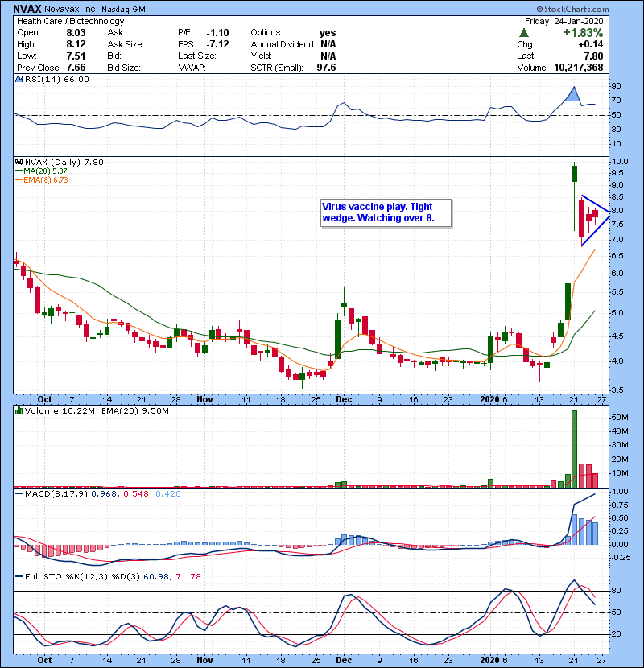This screenshot has width=644, height=668.
Task: Click the tallest green volume spike bar
Action: click(575, 448)
